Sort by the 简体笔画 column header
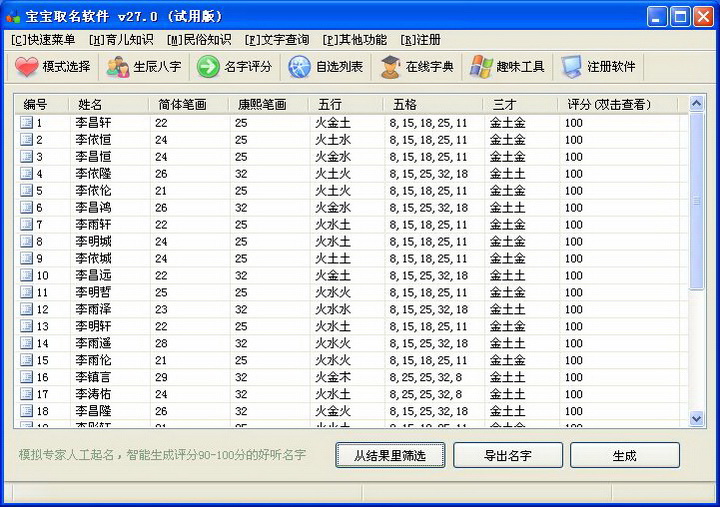 (x=189, y=105)
